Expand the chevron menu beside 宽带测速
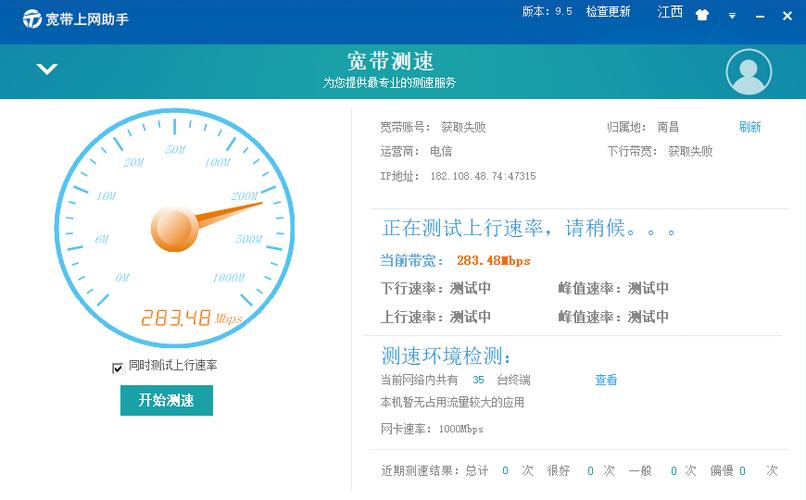This screenshot has width=806, height=500. 47,69
